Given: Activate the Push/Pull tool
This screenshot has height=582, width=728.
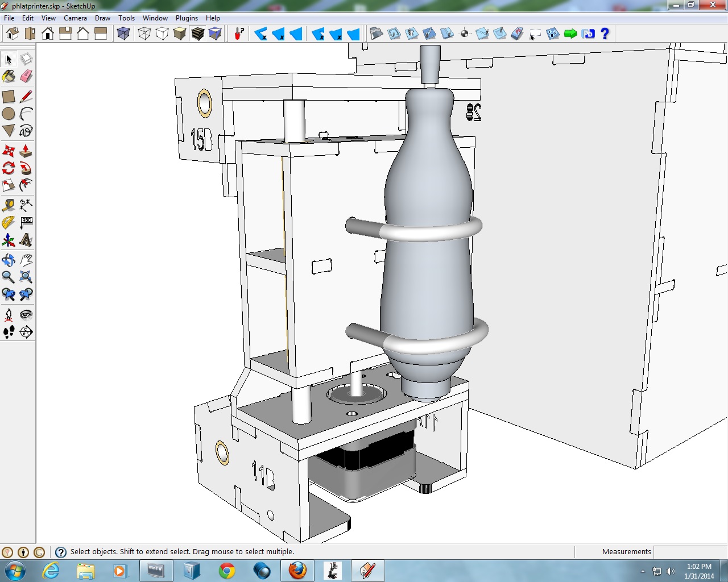Looking at the screenshot, I should [26, 151].
